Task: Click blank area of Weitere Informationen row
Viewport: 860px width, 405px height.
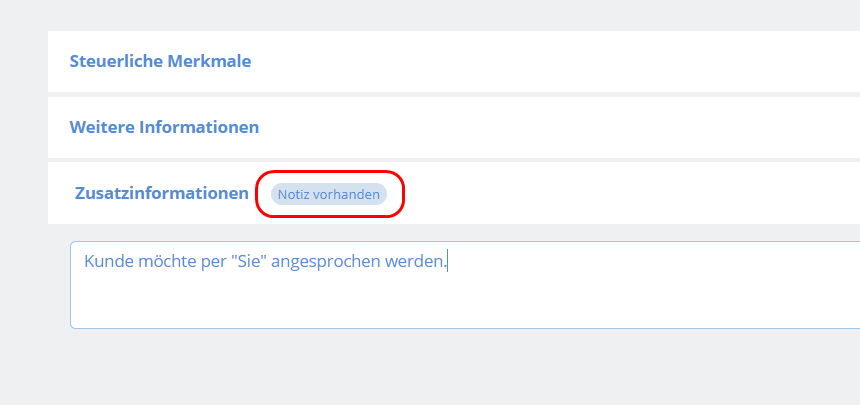Action: tap(550, 127)
